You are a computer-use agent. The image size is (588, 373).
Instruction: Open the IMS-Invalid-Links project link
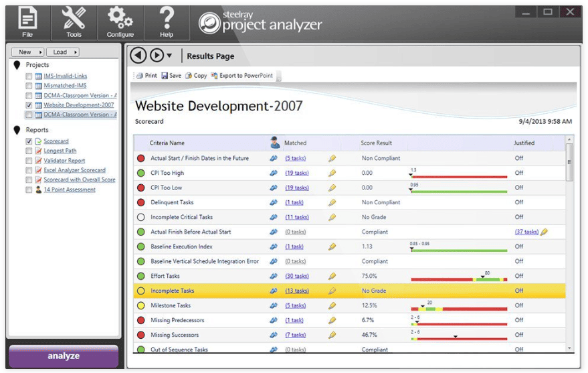(x=66, y=76)
